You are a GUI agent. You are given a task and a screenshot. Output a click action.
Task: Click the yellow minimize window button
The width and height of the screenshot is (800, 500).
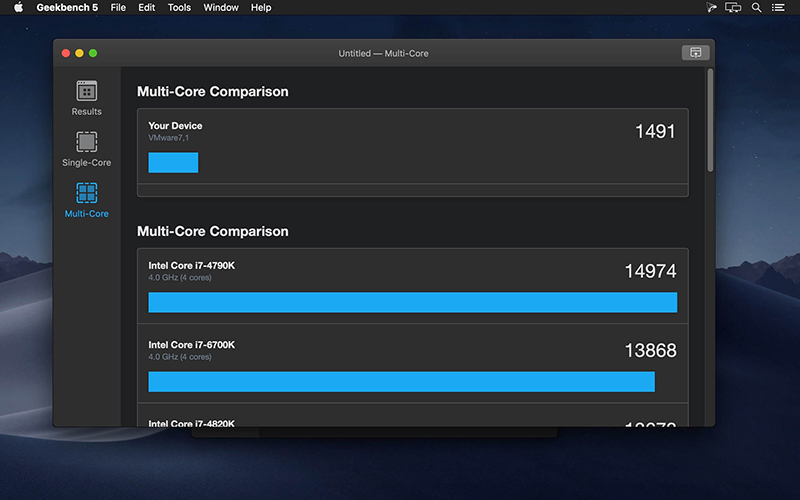[x=79, y=53]
